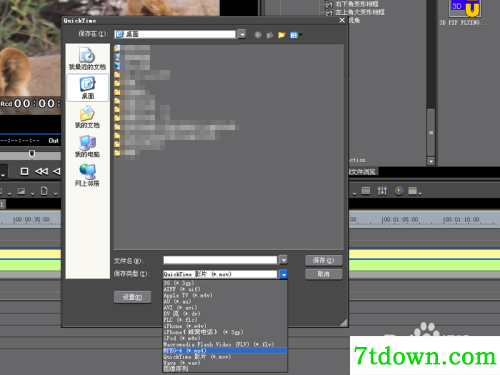This screenshot has width=500, height=375.
Task: Click the new document icon on timeline toolbar
Action: (44, 191)
